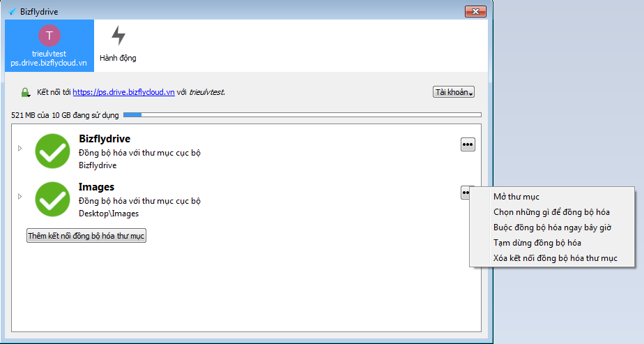Close the Bizflydrive window

pyautogui.click(x=475, y=11)
